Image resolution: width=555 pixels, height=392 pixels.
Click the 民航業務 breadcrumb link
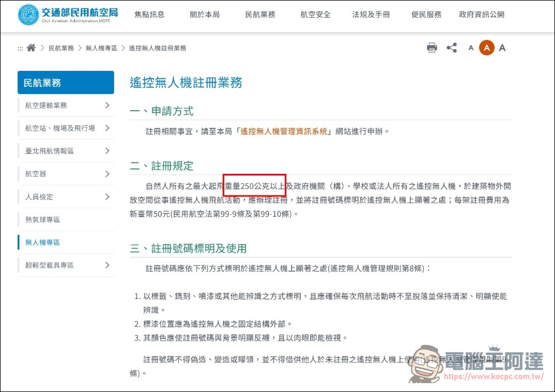pyautogui.click(x=62, y=48)
